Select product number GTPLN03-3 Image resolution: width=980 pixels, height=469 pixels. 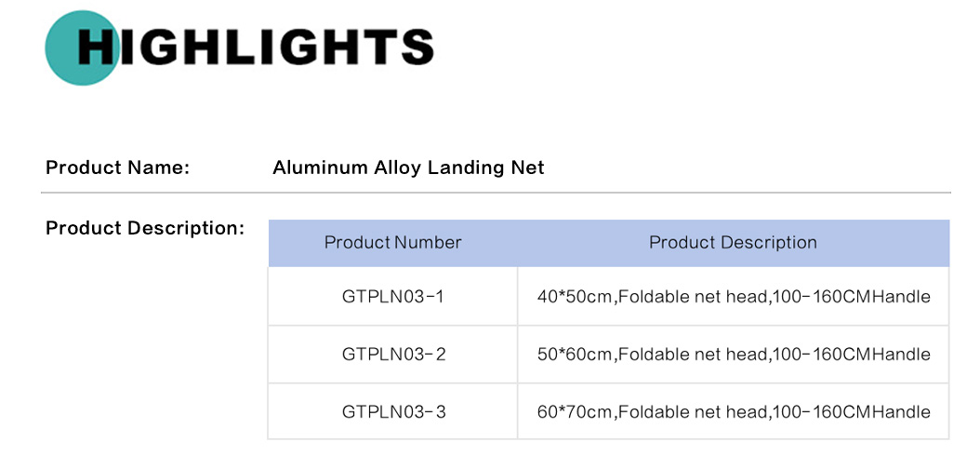pos(393,411)
